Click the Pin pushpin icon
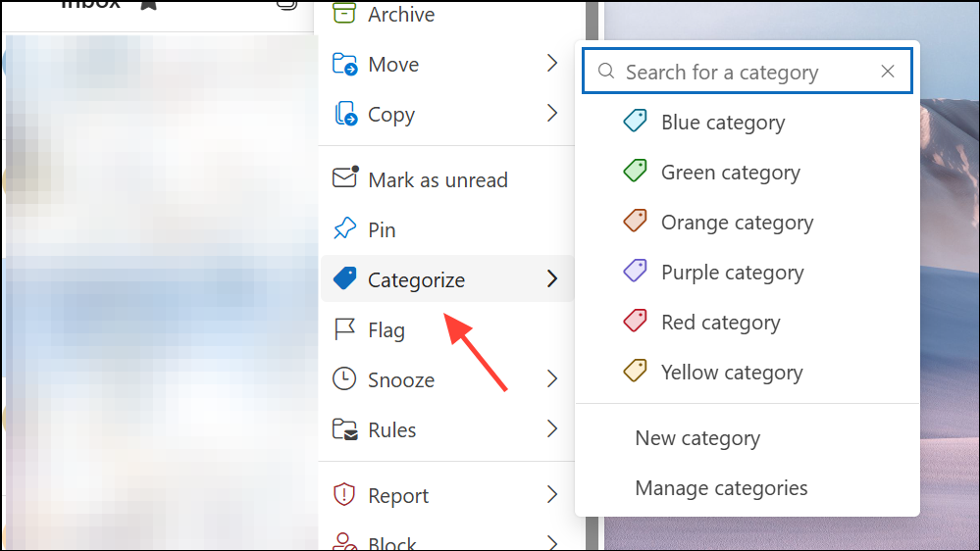This screenshot has height=551, width=980. coord(343,230)
